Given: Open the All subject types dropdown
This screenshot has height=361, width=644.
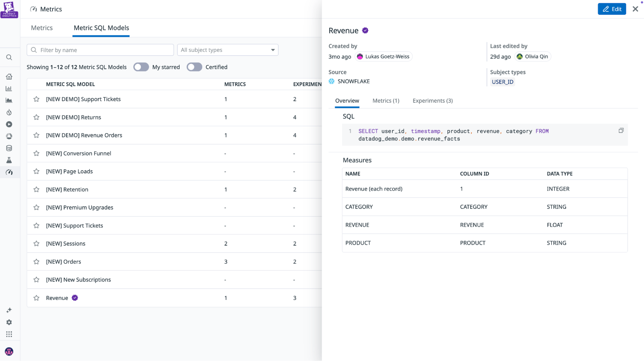Looking at the screenshot, I should point(227,50).
